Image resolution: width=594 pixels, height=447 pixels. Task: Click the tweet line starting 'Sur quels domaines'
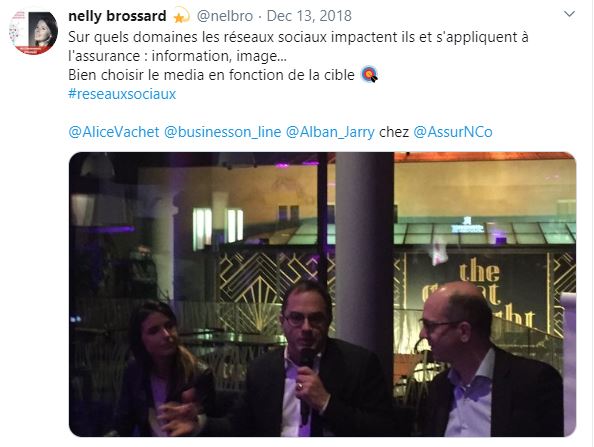pyautogui.click(x=298, y=37)
